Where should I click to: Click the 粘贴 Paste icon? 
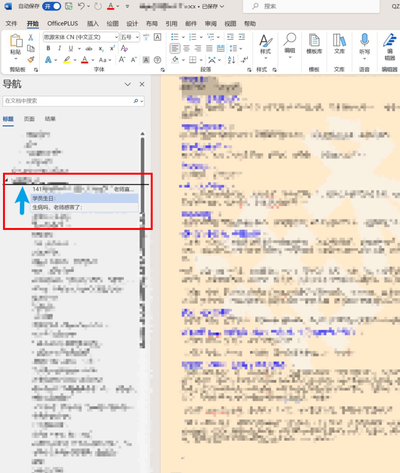pos(16,41)
